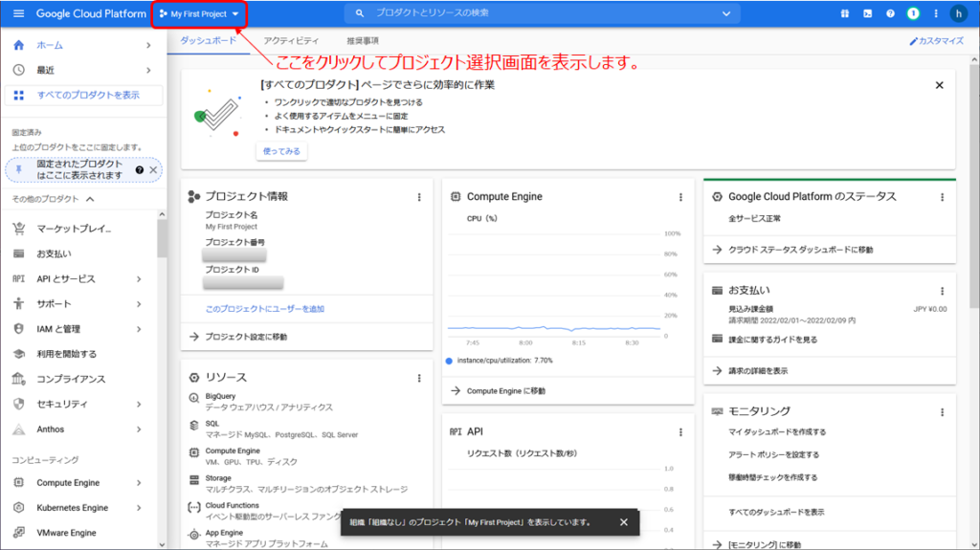Click the gift icon in top bar
The width and height of the screenshot is (980, 550).
point(844,13)
